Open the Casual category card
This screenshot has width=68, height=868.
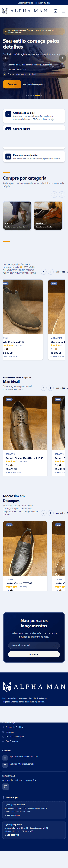pyautogui.click(x=17, y=216)
